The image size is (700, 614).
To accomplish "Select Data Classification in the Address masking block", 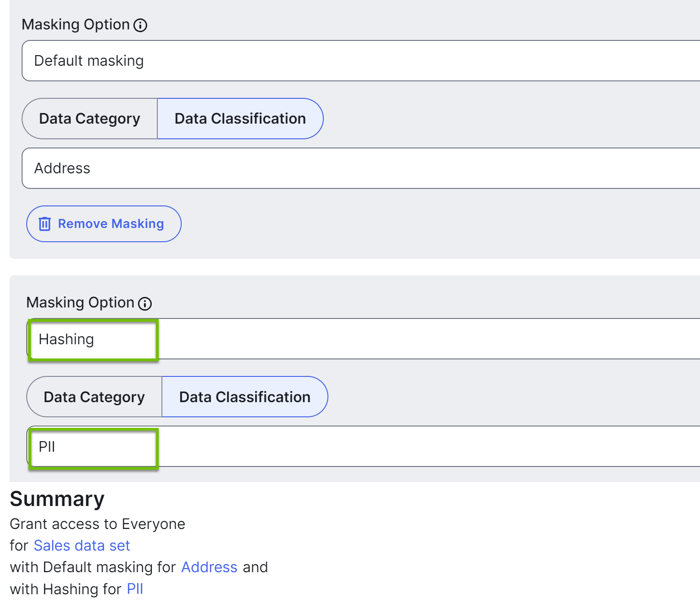I will point(240,119).
